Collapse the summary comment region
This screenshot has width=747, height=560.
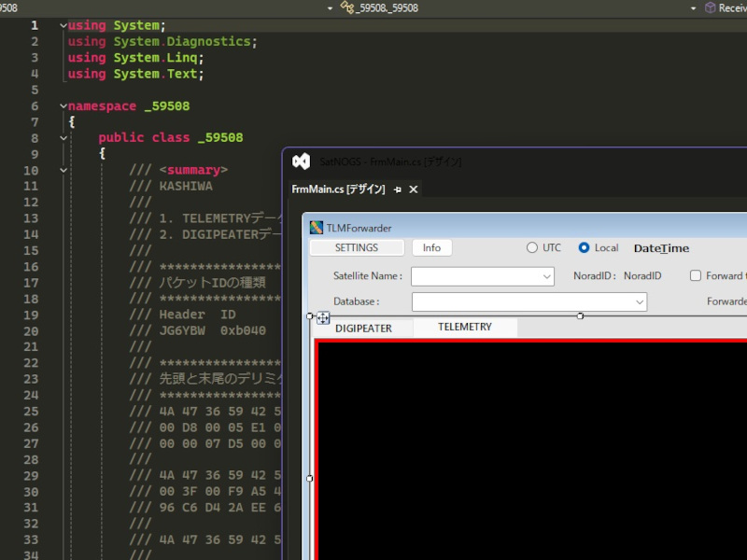click(x=63, y=170)
